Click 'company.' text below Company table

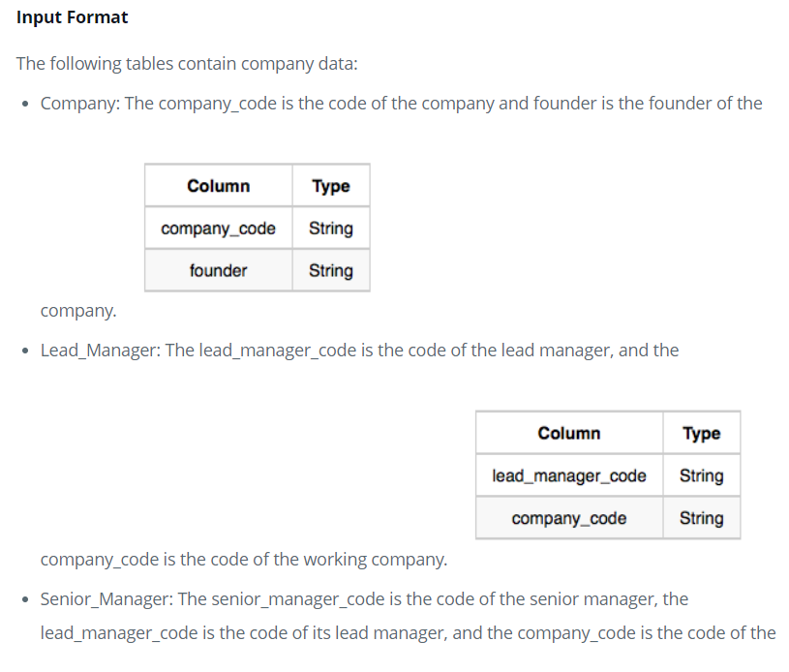pyautogui.click(x=78, y=311)
